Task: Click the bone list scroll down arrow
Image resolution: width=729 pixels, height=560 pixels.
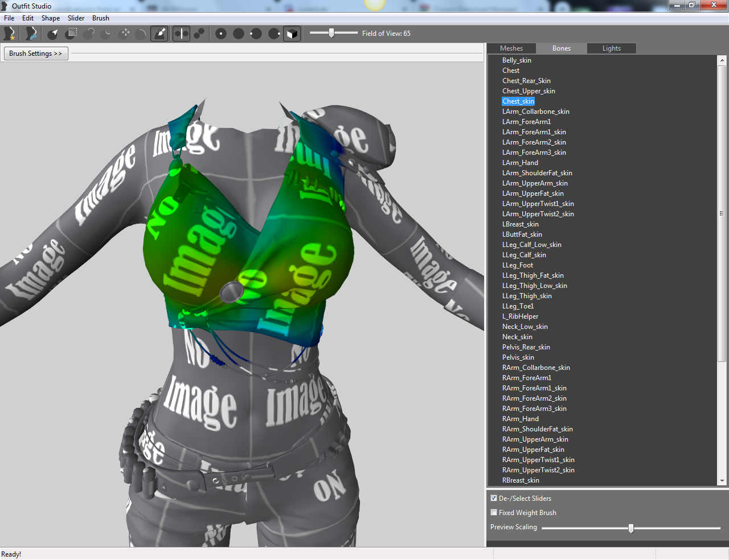Action: coord(722,481)
